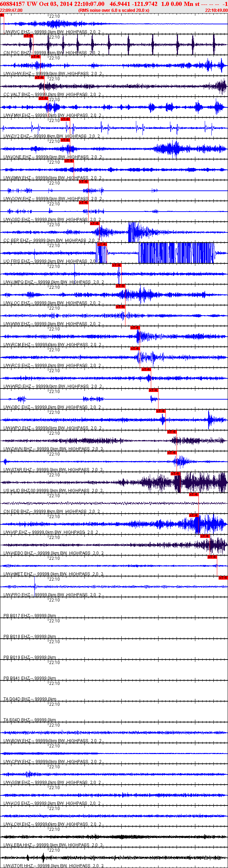This screenshot has width=228, height=868.
Task: Click the start time label 22:09:47.00
Action: [11, 10]
